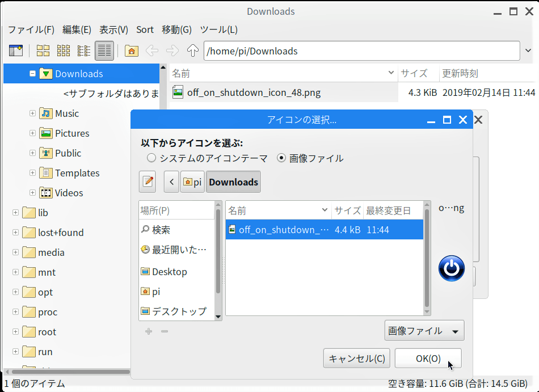This screenshot has width=539, height=392.
Task: Go back using toolbar left arrow
Action: (152, 51)
